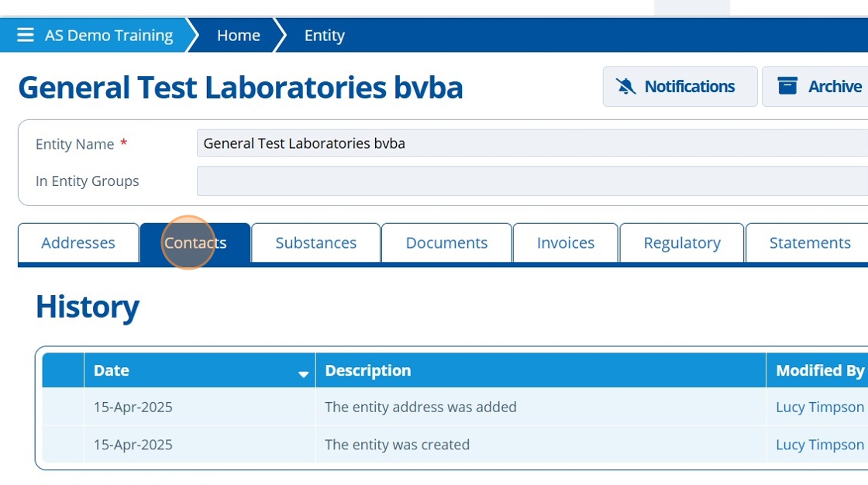Screen dimensions: 868x485
Task: Switch to the Addresses tab
Action: click(x=78, y=243)
